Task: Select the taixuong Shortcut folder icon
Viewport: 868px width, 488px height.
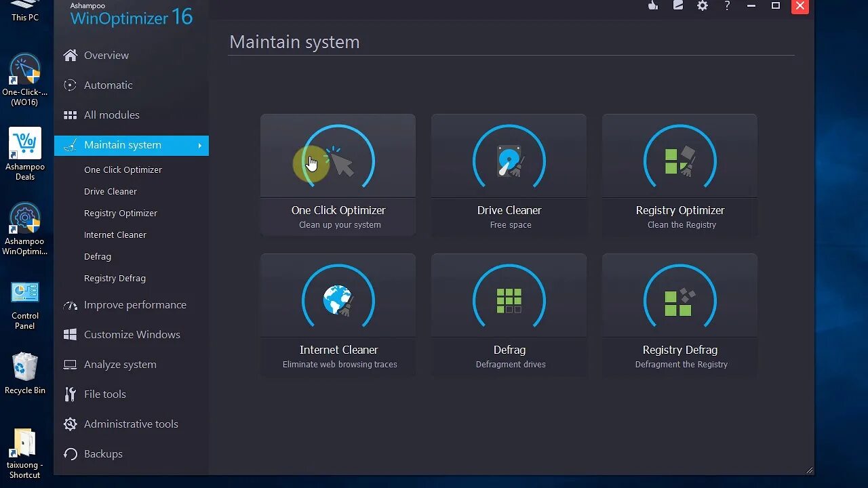Action: (25, 454)
